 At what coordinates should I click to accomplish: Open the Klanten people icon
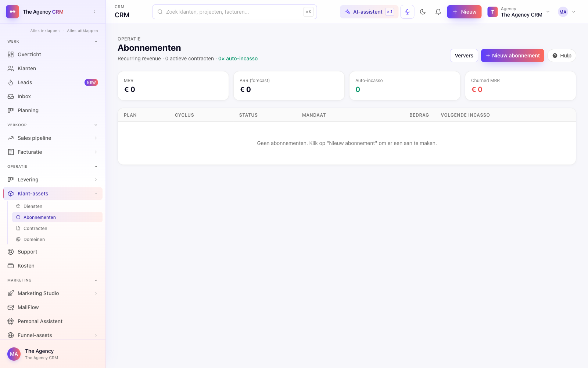click(11, 68)
